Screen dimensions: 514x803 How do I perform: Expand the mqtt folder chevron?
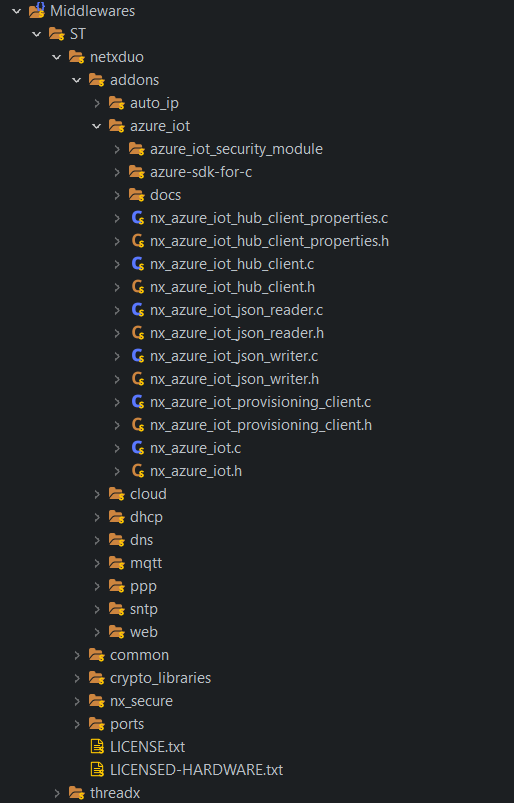click(97, 563)
